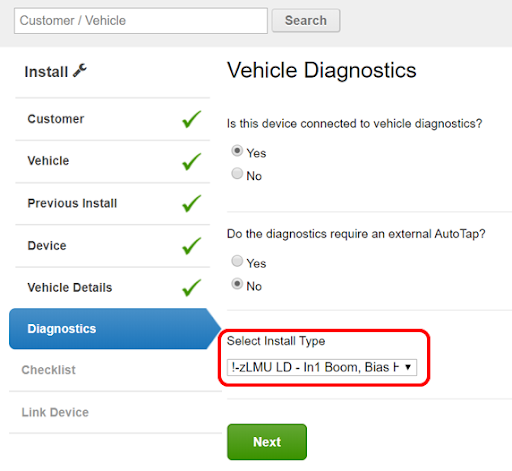Go to the Checklist step
The height and width of the screenshot is (471, 512).
point(115,370)
